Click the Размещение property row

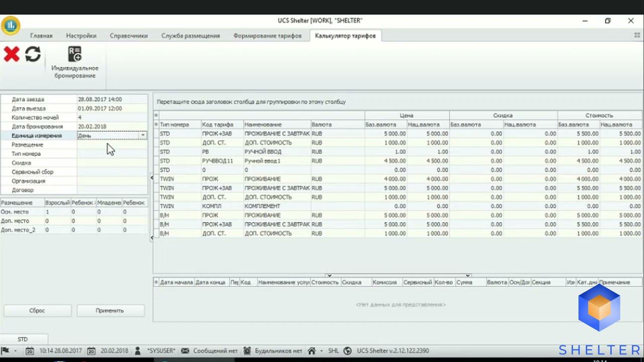point(74,144)
